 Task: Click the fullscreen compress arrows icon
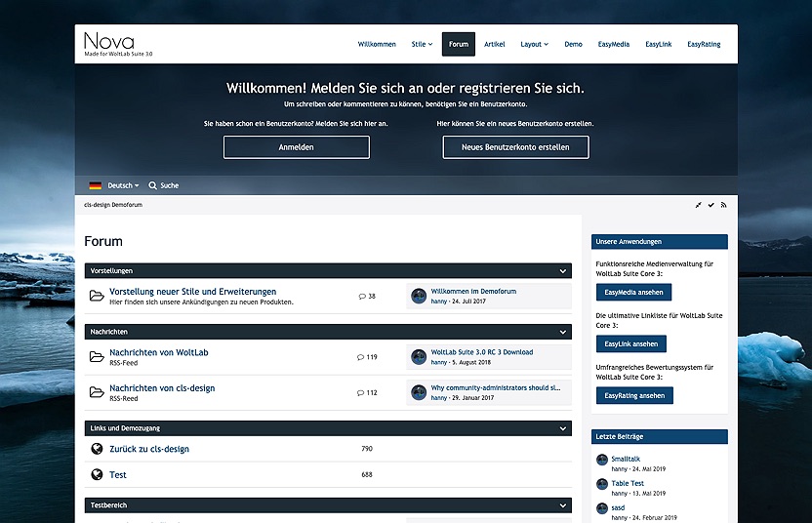tap(698, 205)
